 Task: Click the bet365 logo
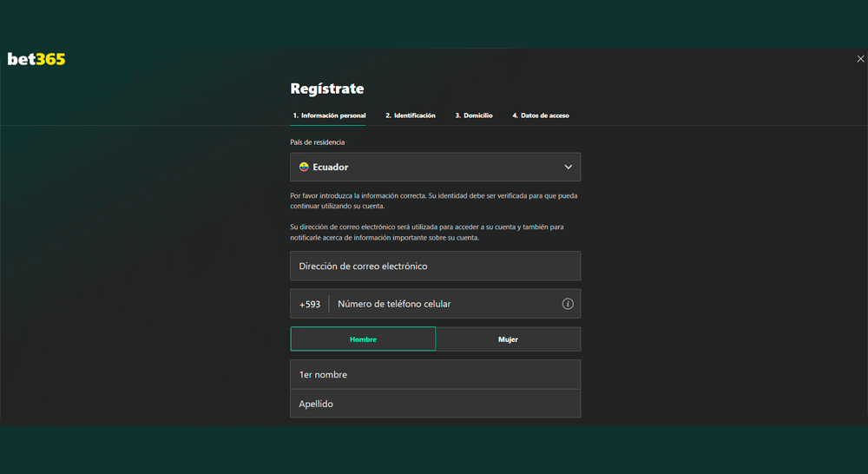click(36, 59)
